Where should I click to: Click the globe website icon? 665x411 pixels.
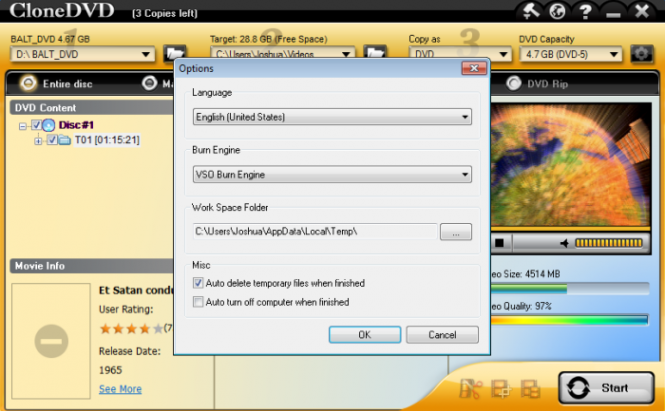tap(557, 11)
